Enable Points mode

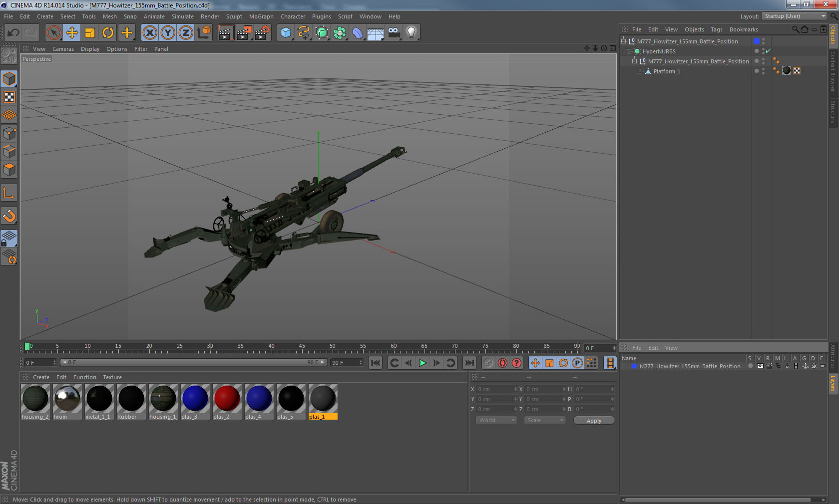coord(9,133)
